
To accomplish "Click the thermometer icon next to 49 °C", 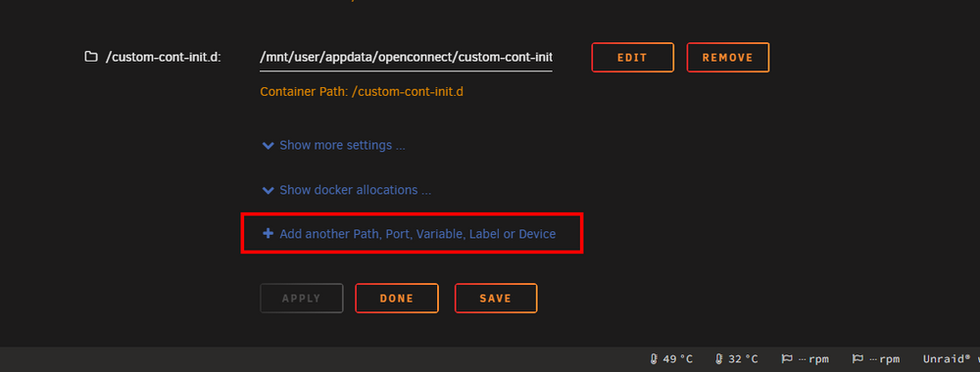I will click(x=654, y=359).
